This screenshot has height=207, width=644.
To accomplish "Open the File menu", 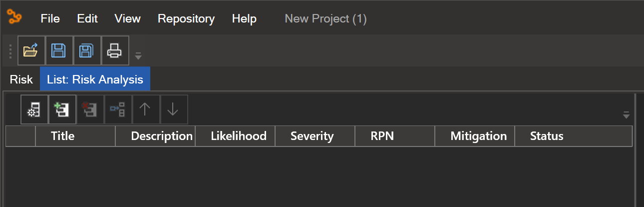I will coord(50,19).
